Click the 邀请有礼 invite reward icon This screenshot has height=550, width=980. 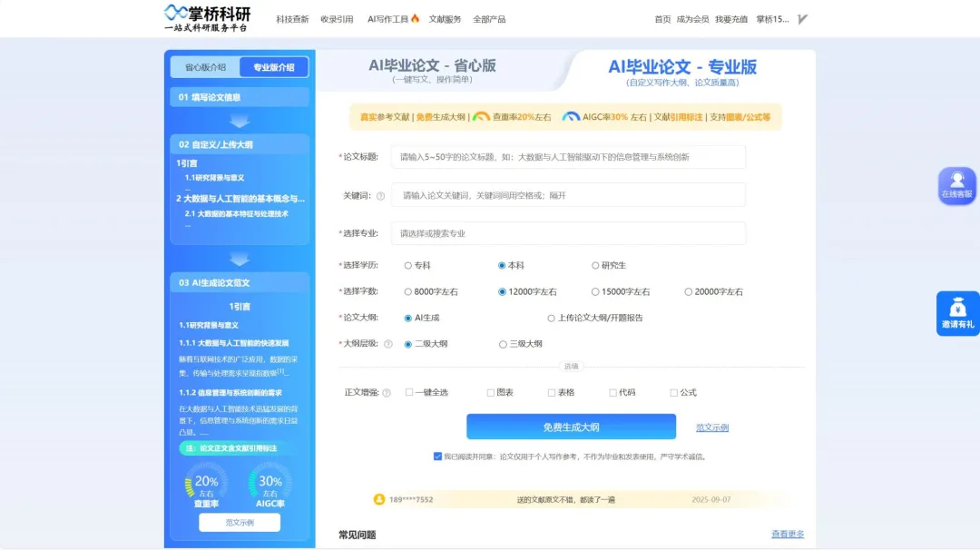(x=957, y=313)
